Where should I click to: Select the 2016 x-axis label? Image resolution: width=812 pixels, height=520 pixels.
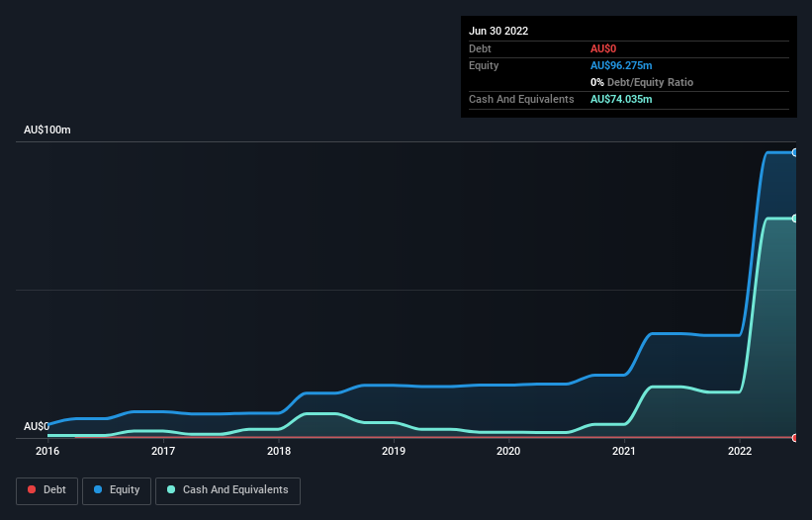(x=47, y=451)
